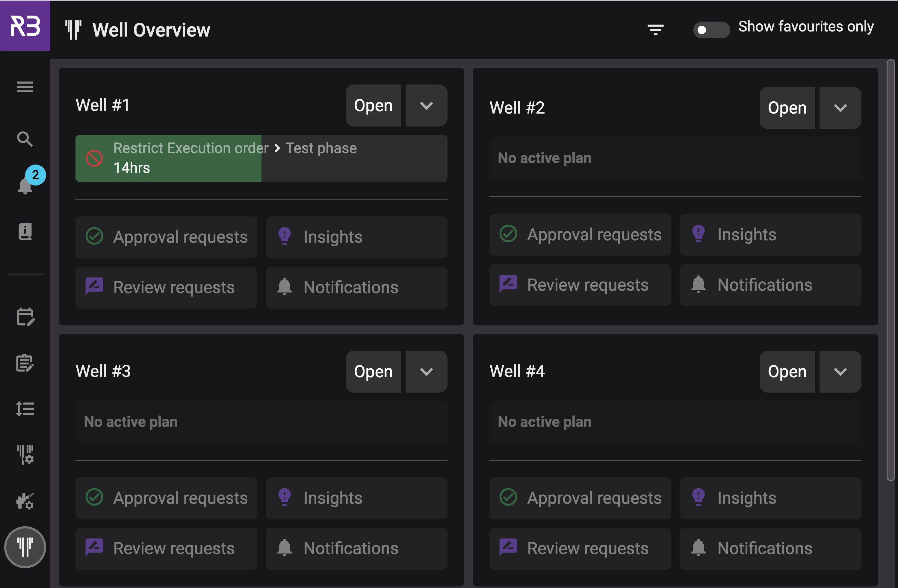Expand the Open dropdown for Well #1
This screenshot has width=898, height=588.
click(426, 106)
